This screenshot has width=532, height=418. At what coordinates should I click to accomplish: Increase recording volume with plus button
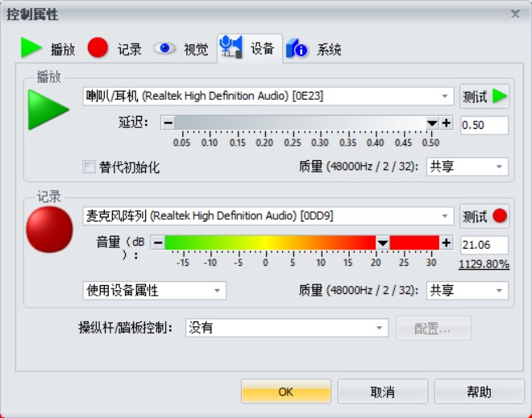click(x=447, y=242)
